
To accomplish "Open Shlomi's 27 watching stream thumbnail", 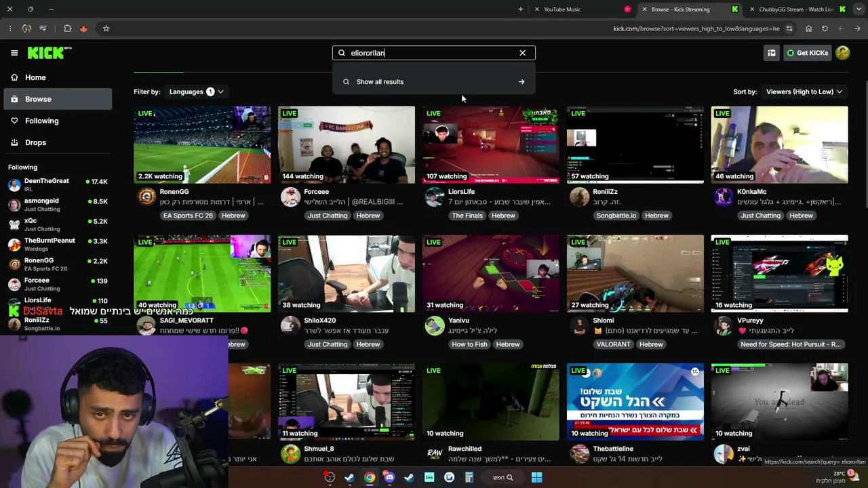I will [x=635, y=273].
